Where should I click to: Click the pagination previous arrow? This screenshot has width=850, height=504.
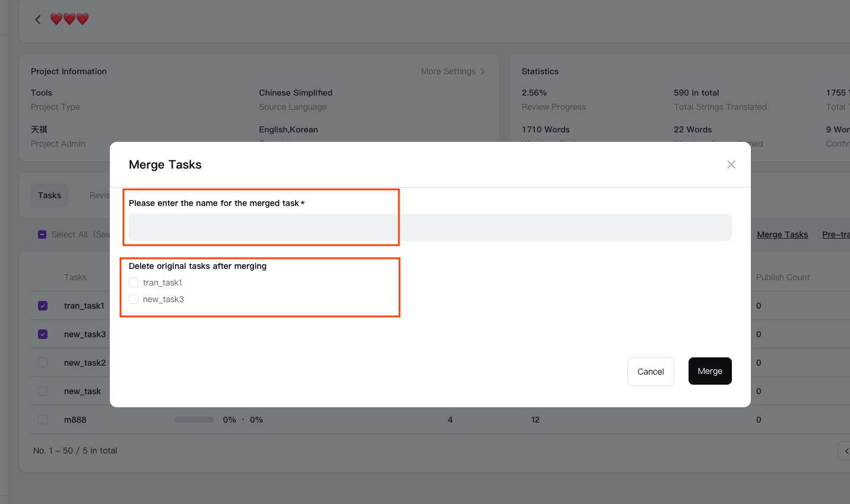click(846, 451)
